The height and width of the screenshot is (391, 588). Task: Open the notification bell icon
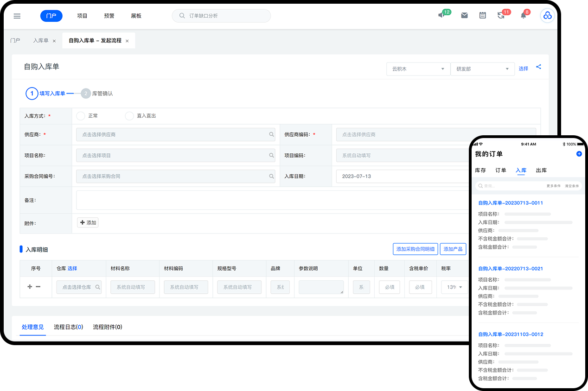(x=524, y=15)
